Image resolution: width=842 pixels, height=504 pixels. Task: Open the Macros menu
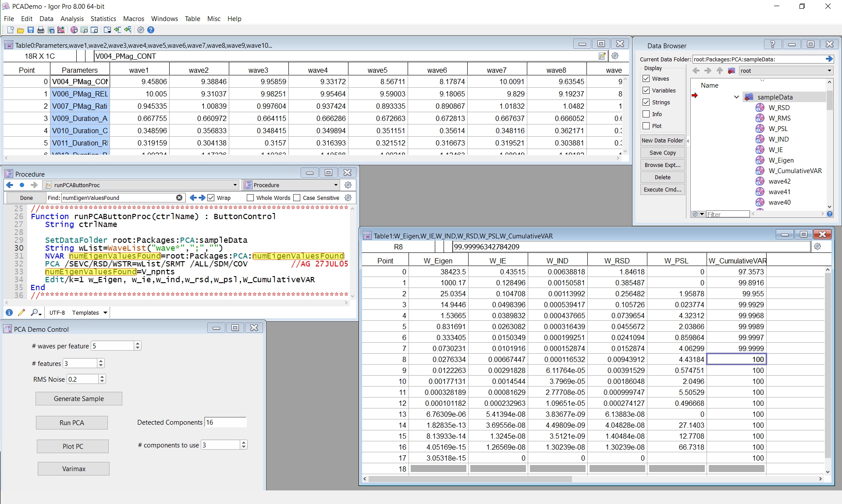pos(133,18)
